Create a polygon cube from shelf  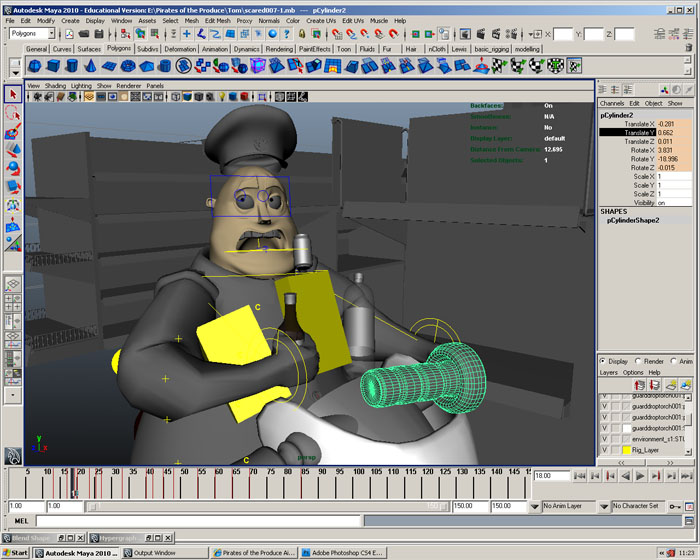click(53, 67)
